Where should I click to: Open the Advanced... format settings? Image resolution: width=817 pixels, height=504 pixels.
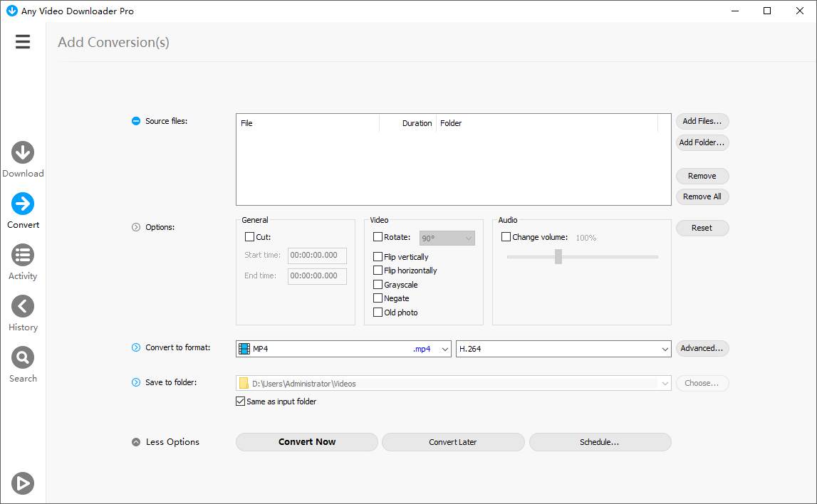[702, 348]
